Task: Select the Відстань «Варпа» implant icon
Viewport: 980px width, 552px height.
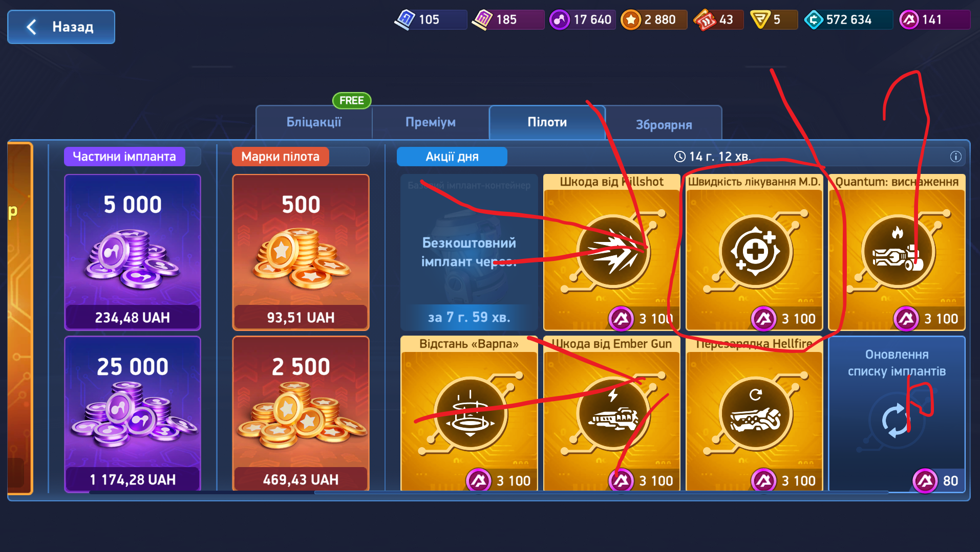Action: click(x=470, y=414)
